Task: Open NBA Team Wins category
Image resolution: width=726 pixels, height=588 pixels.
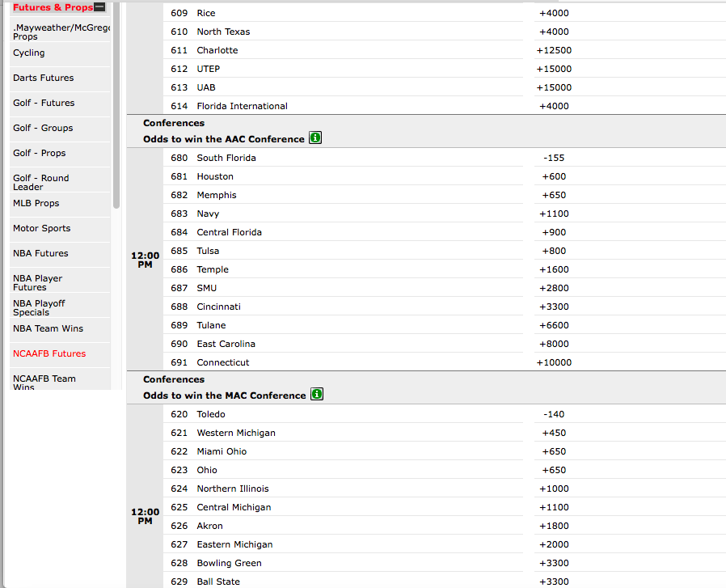Action: 60,328
